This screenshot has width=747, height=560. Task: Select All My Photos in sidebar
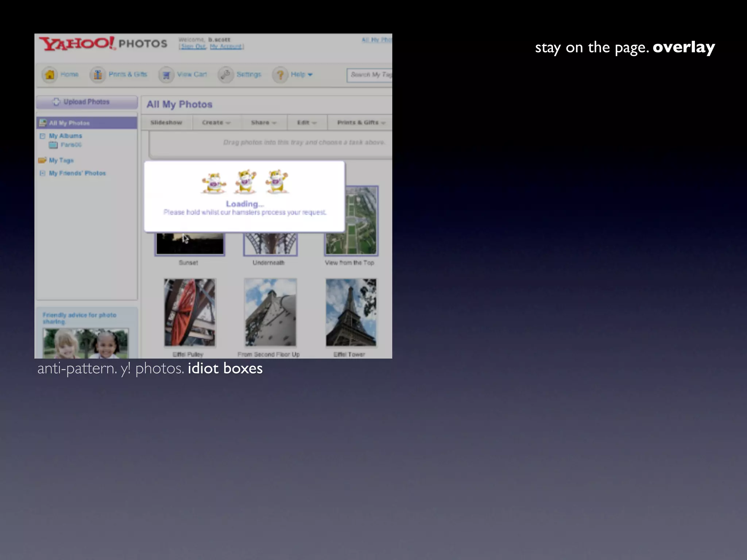click(x=87, y=123)
